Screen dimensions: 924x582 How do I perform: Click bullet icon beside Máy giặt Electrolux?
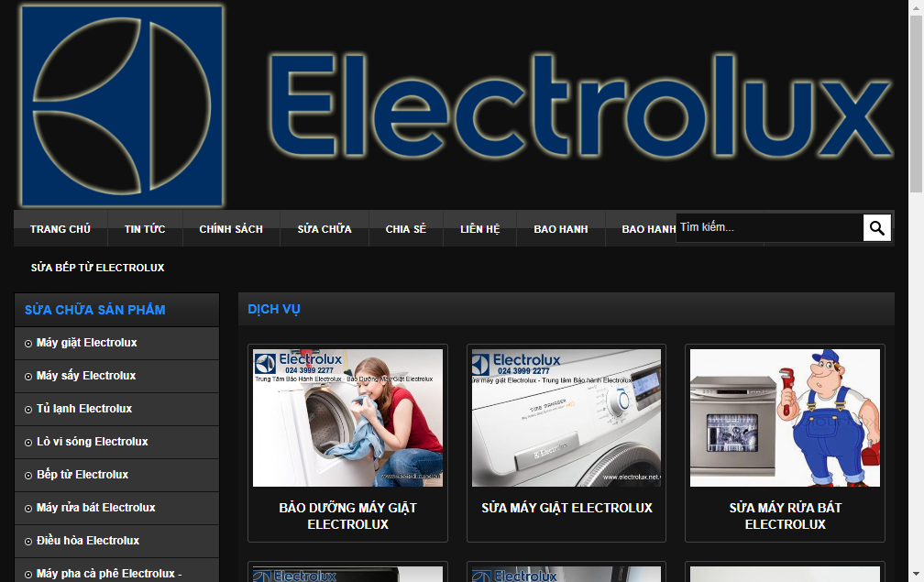click(27, 344)
